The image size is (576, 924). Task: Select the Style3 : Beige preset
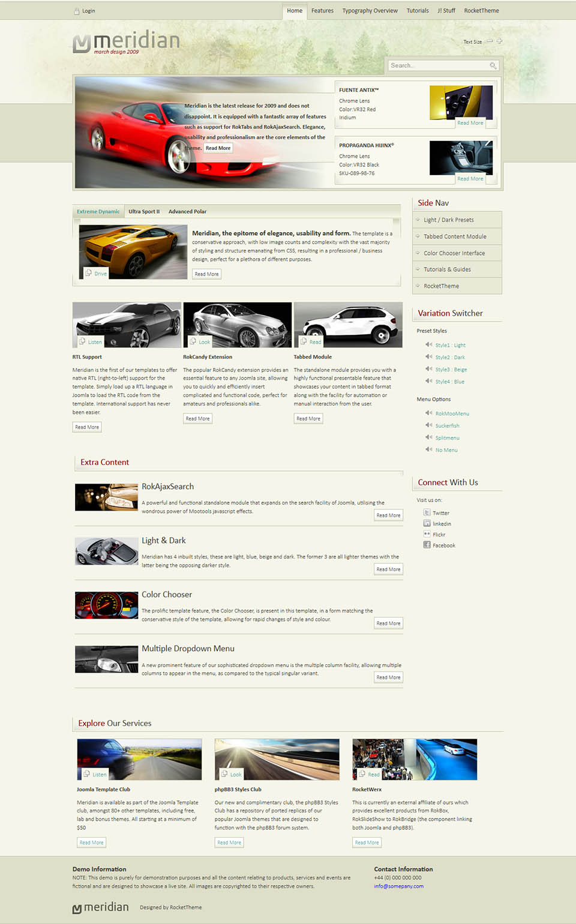pyautogui.click(x=451, y=370)
